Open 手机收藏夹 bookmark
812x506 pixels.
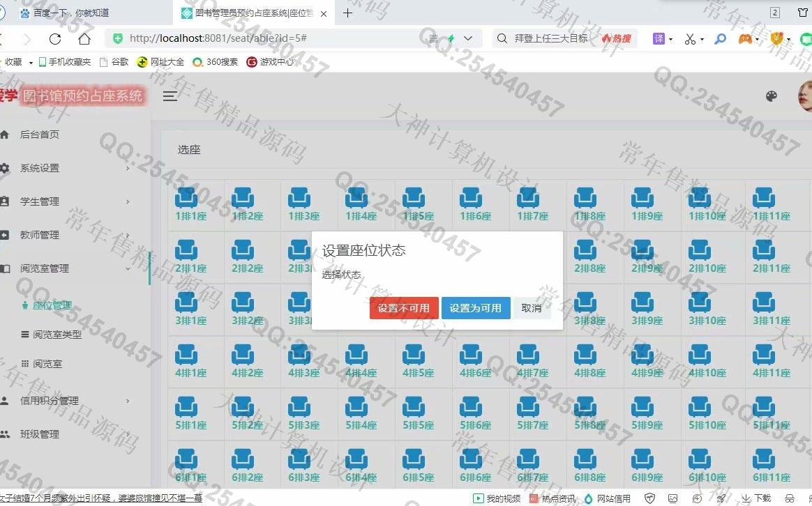point(65,62)
